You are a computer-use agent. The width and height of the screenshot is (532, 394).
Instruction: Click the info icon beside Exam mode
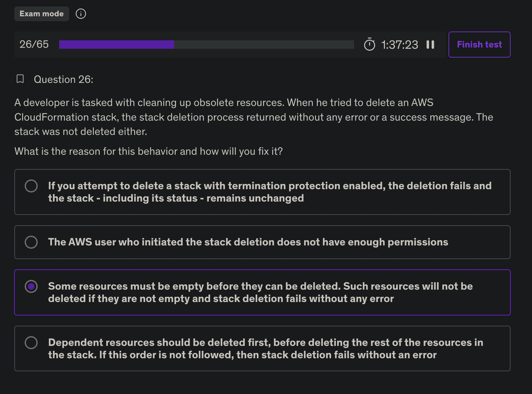[x=81, y=14]
